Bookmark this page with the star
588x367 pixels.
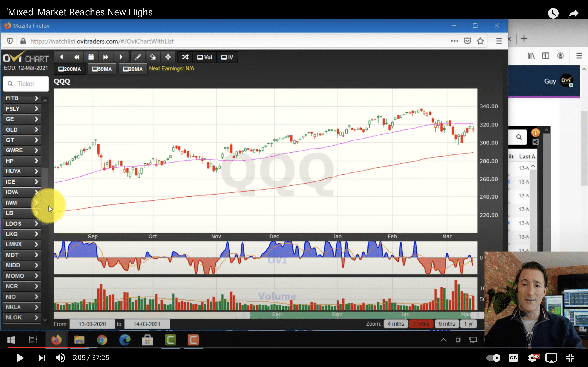point(480,41)
